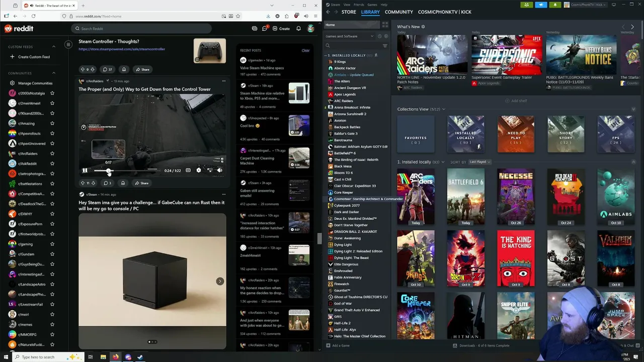The width and height of the screenshot is (644, 362).
Task: Open Steam account name dropdown
Action: point(586,5)
